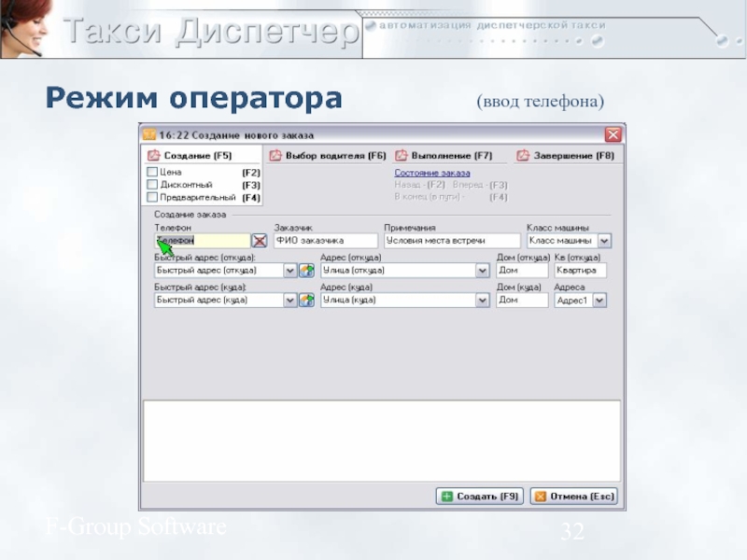Click the Улица (куда) text box
The width and height of the screenshot is (747, 560).
pos(398,300)
